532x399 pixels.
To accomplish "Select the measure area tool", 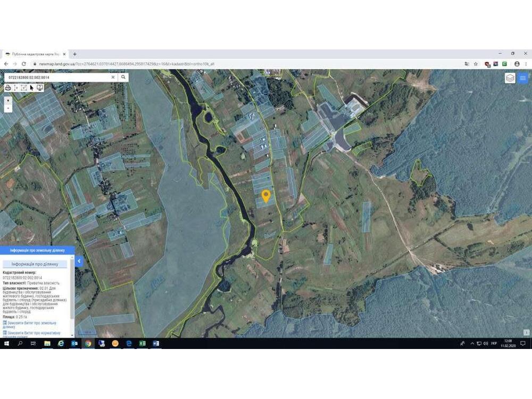I will click(x=24, y=88).
